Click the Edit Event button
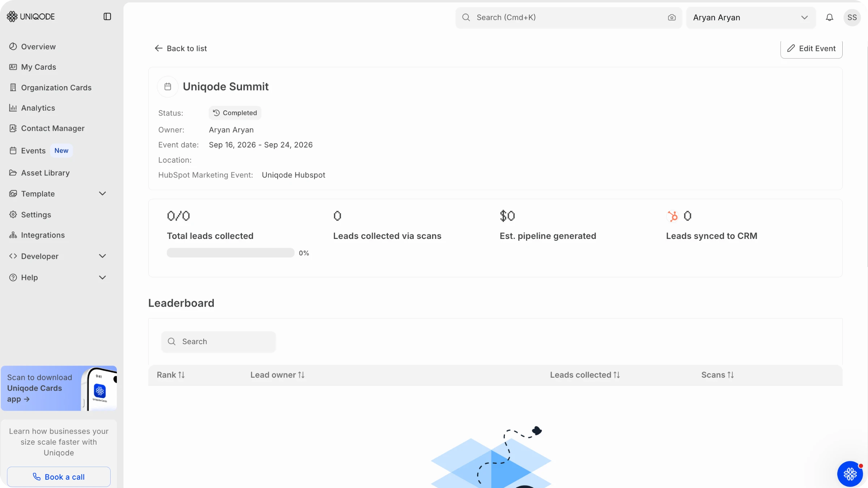 click(811, 48)
